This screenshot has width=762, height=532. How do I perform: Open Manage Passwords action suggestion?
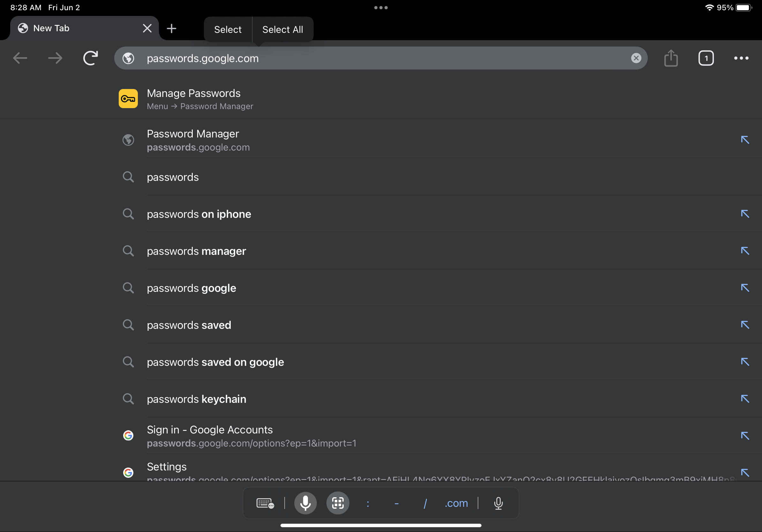(x=381, y=99)
